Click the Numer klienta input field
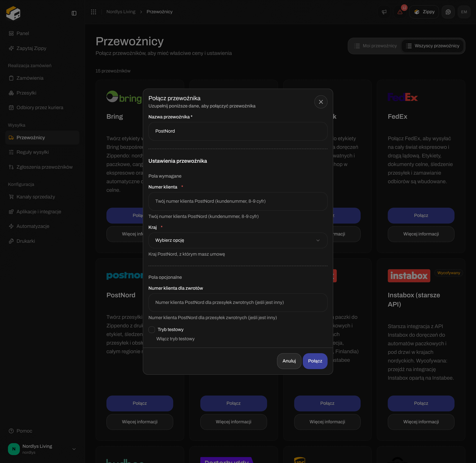The image size is (476, 463). coord(238,201)
